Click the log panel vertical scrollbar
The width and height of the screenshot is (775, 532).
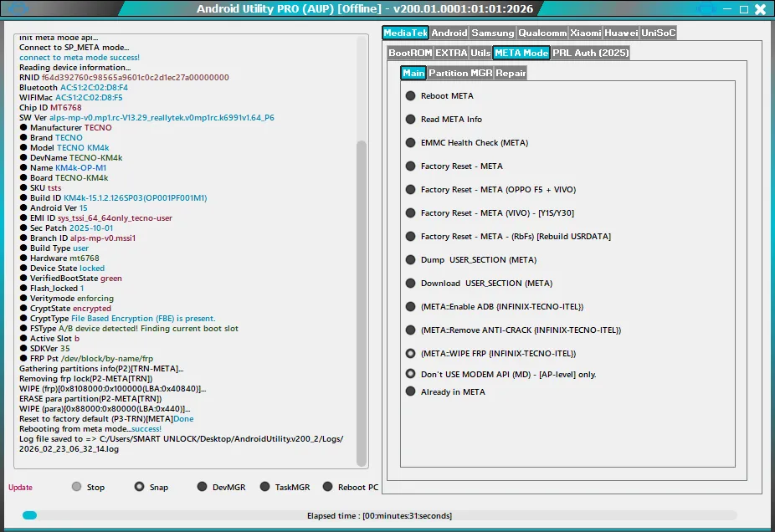(x=362, y=301)
